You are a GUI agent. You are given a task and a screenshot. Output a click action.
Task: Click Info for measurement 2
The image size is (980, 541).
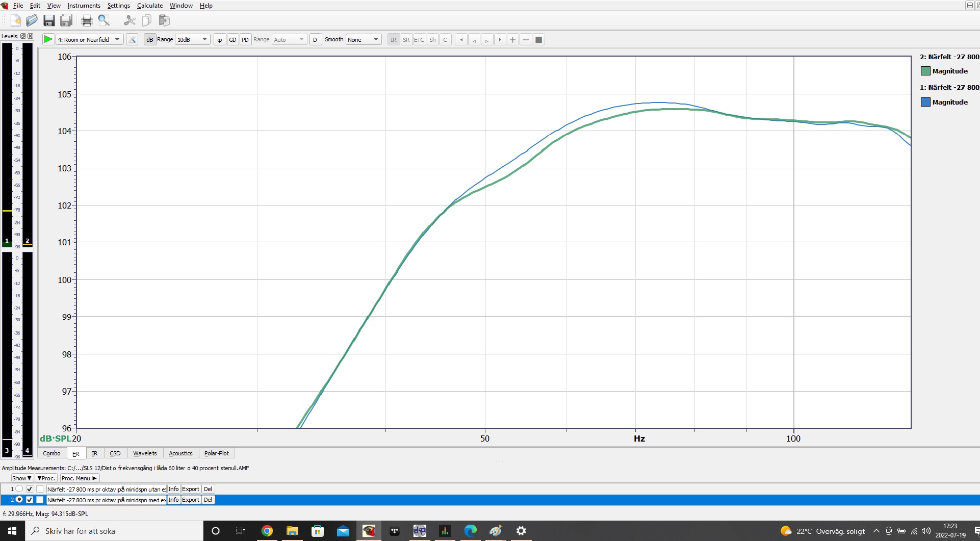coord(173,500)
